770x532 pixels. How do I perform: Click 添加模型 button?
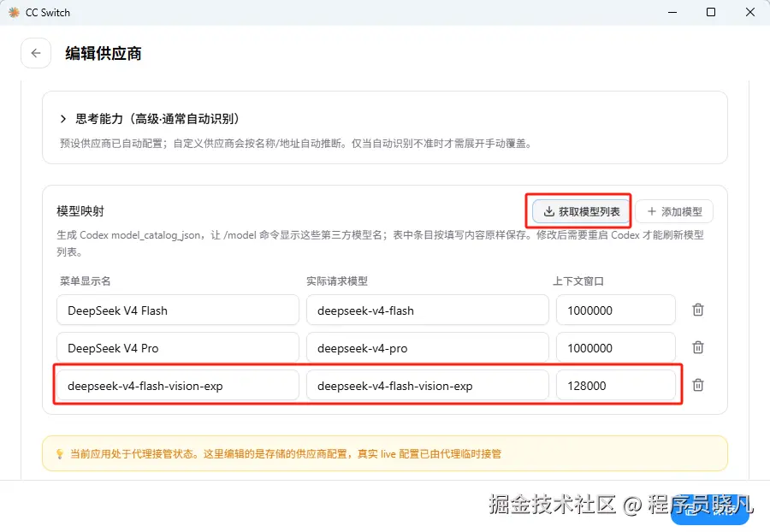point(674,211)
